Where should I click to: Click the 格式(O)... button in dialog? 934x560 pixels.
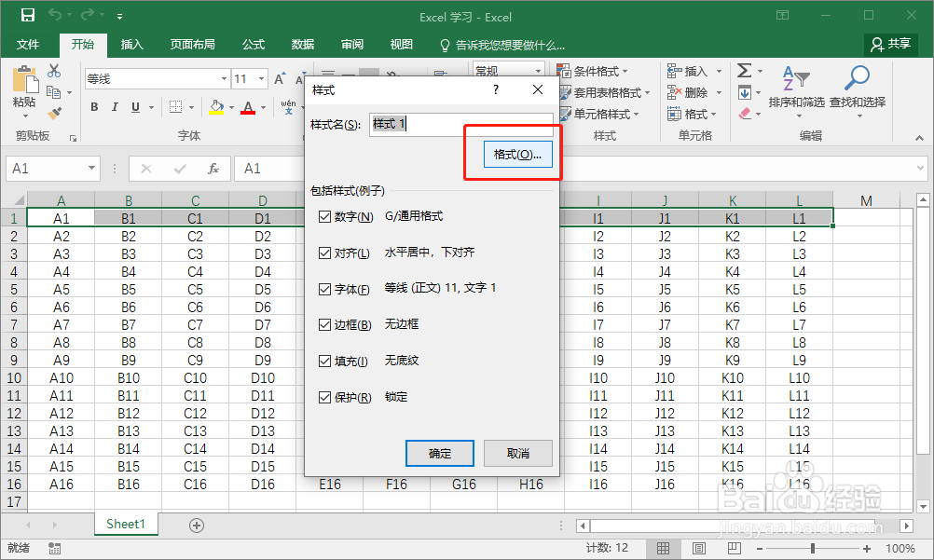coord(517,155)
